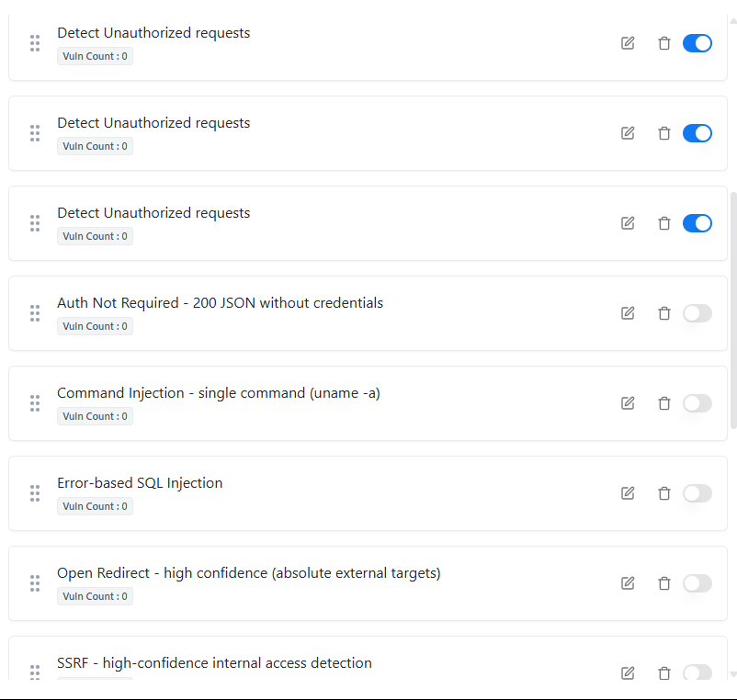Edit the Error-based SQL Injection rule

pyautogui.click(x=628, y=493)
